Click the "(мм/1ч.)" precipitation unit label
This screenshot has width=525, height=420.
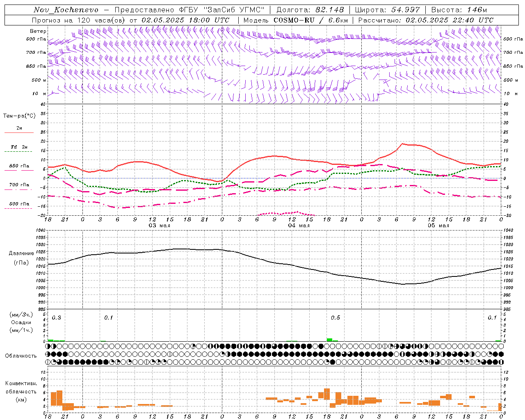coord(21,330)
